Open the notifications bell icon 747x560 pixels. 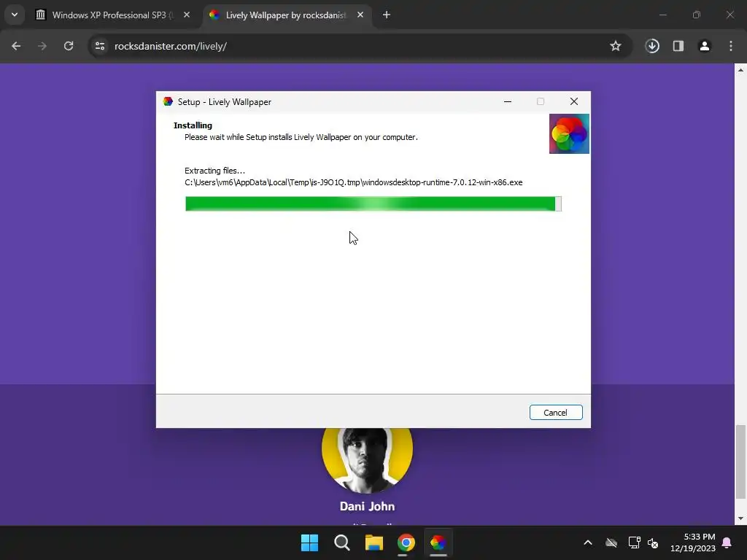(727, 542)
